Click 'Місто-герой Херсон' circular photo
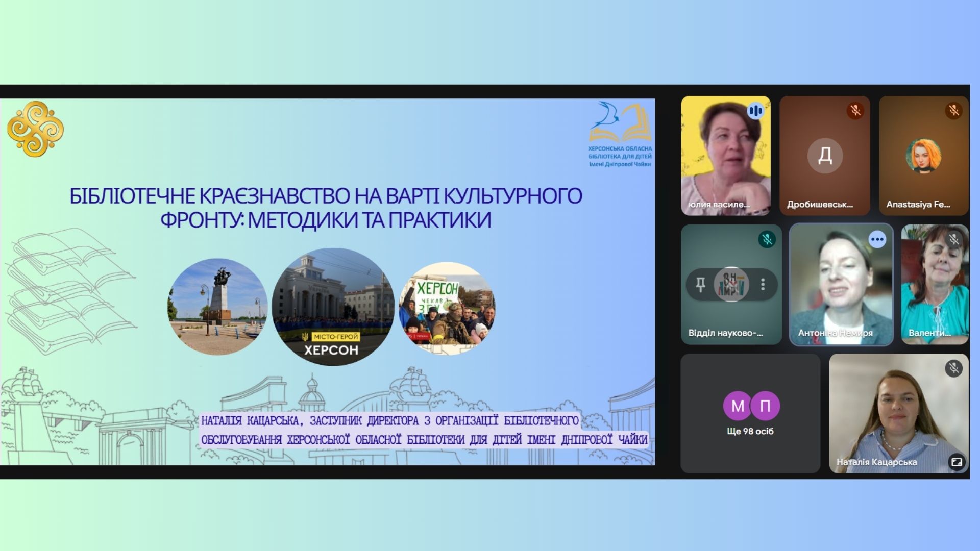This screenshot has width=980, height=551. 333,307
